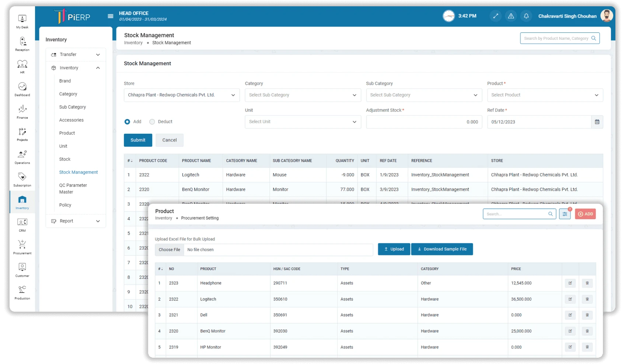Screen dimensions: 625x364
Task: Open Accessories in the Inventory menu
Action: point(71,120)
